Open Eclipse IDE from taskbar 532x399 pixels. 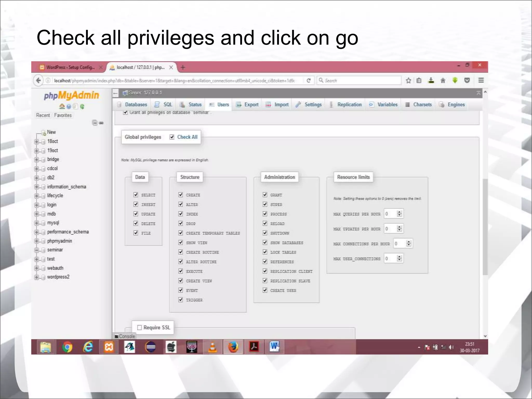click(150, 347)
